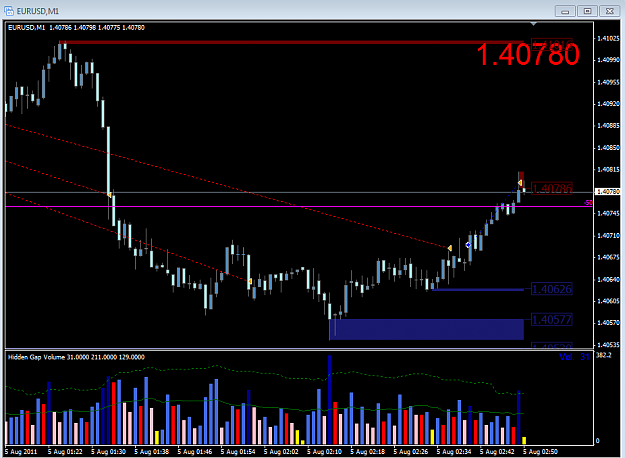Click 1.40535 on the price scale
Screen dimensions: 625x458
[608, 344]
